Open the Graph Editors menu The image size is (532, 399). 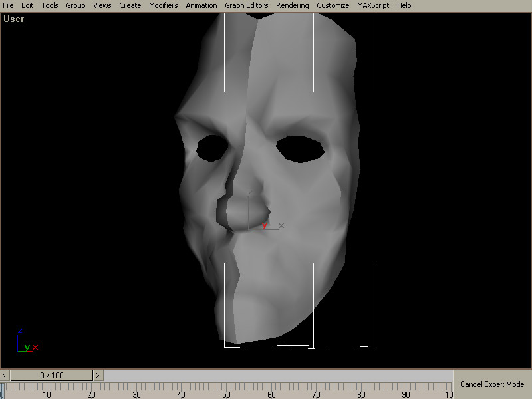click(x=246, y=5)
